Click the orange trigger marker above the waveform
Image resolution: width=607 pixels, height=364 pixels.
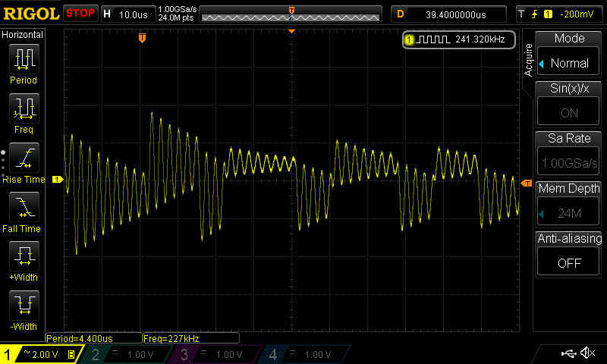tap(142, 37)
